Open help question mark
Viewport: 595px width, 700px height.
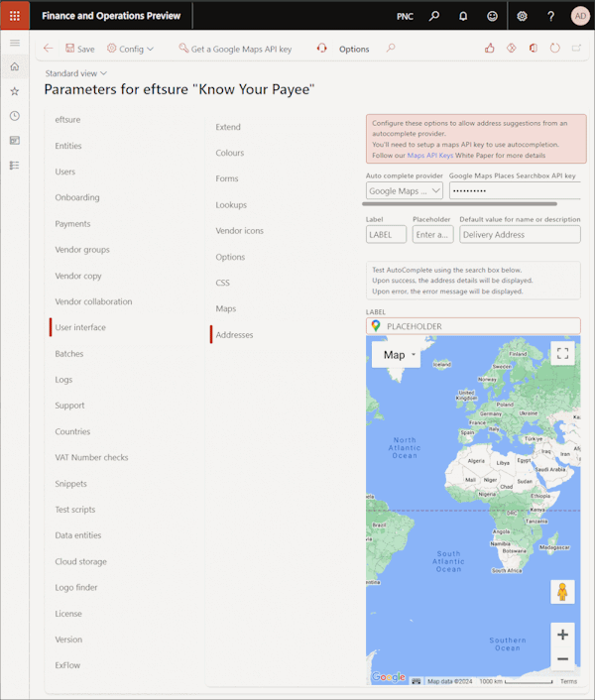[550, 16]
